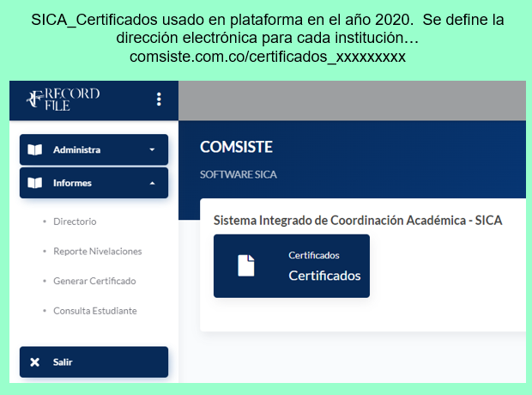Screen dimensions: 532x395
Task: Click the Certificados document icon
Action: (246, 265)
